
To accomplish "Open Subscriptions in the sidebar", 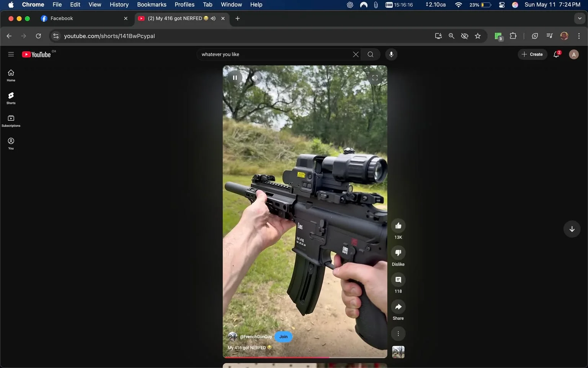I will (x=11, y=121).
